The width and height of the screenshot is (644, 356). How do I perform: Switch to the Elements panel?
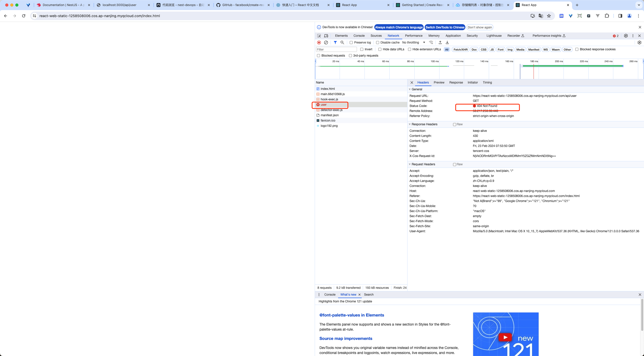click(341, 36)
